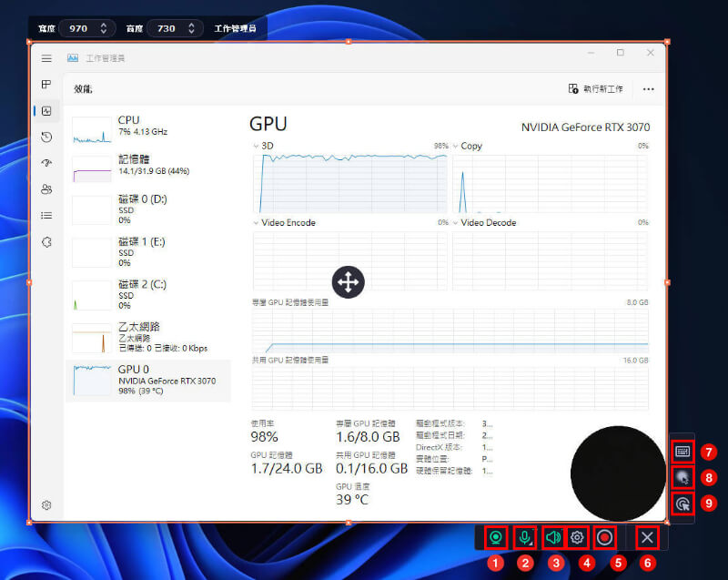Click the NVIDIA GeForce RTX 3070 heading text
Image resolution: width=728 pixels, height=580 pixels.
(585, 127)
